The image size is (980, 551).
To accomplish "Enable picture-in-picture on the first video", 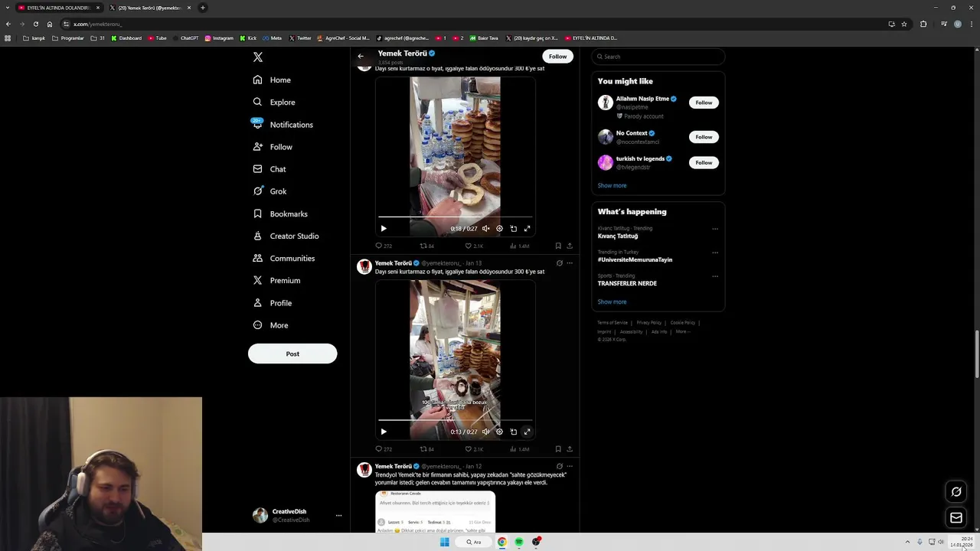I will 513,228.
